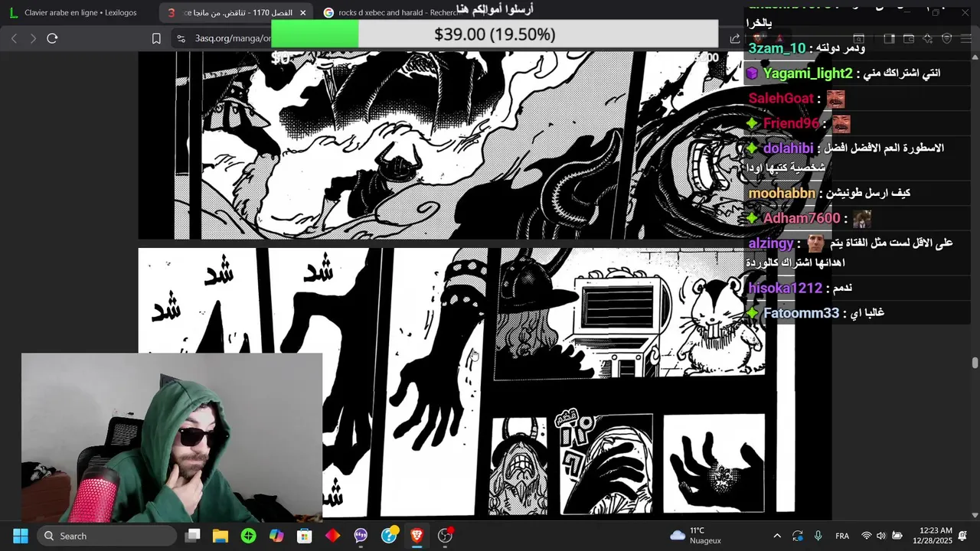980x551 pixels.
Task: Click the emote in SalehGoat's message
Action: (x=835, y=99)
